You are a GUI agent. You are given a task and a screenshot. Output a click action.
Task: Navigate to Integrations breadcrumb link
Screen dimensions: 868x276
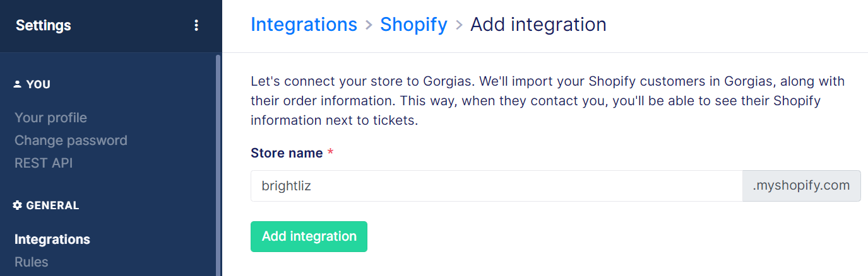[304, 25]
